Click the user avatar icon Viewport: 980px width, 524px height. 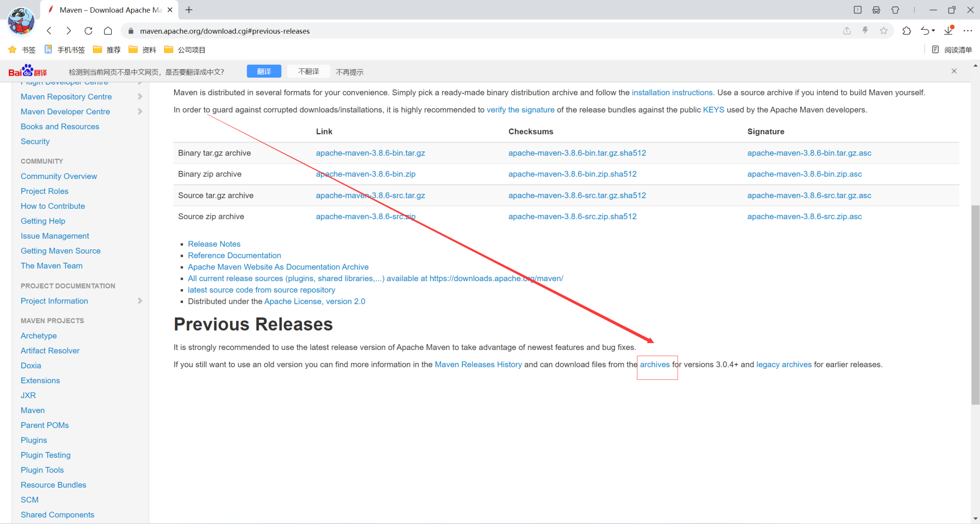(x=21, y=21)
